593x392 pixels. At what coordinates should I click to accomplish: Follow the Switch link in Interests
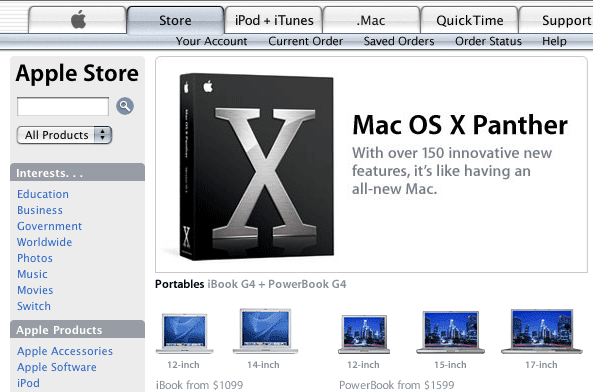(x=34, y=306)
